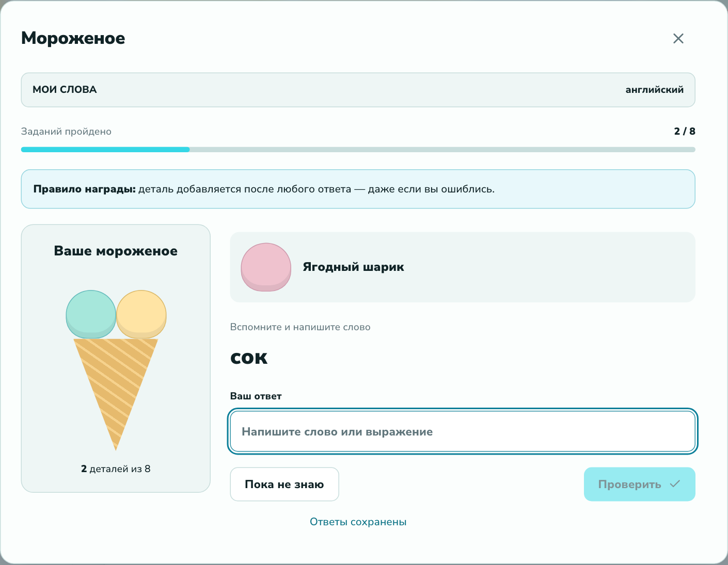
Task: Click the '2 деталей из 8' counter
Action: [116, 469]
